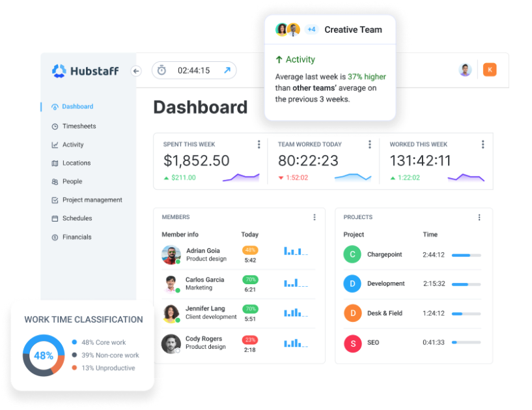Viewport: 532px width, 410px height.
Task: Open Worked This Week options menu
Action: [483, 144]
